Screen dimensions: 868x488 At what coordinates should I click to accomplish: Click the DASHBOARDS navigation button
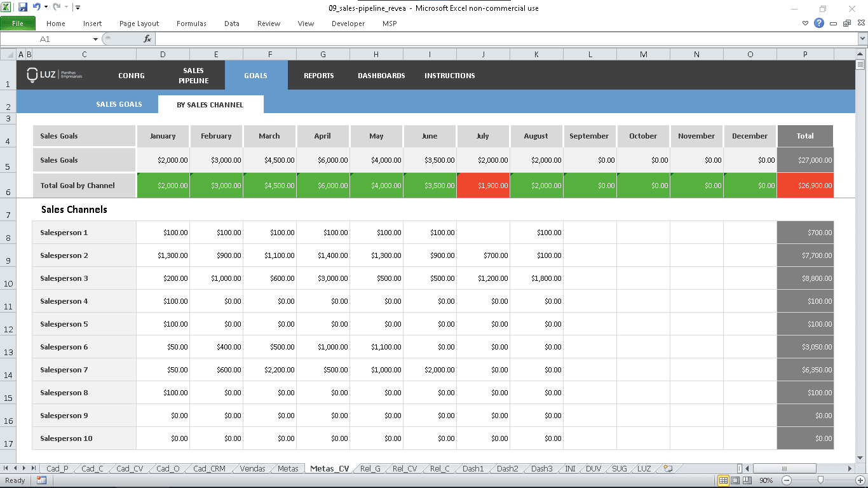click(x=381, y=76)
